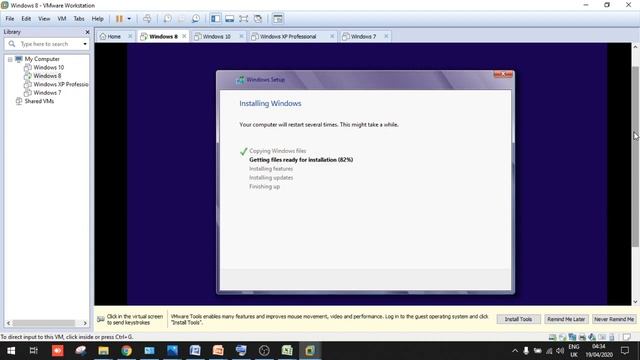Open VMware Workstation taskbar icon
The image size is (640, 360).
tap(310, 351)
